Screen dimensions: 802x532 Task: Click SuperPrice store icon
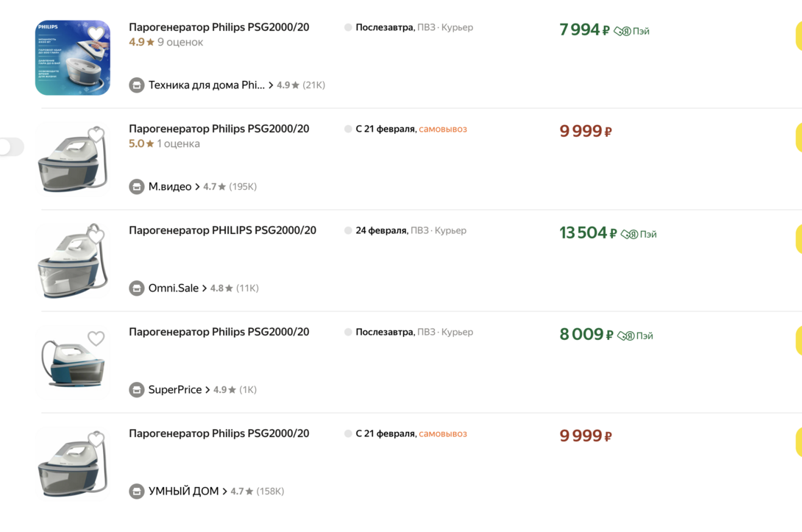point(137,390)
